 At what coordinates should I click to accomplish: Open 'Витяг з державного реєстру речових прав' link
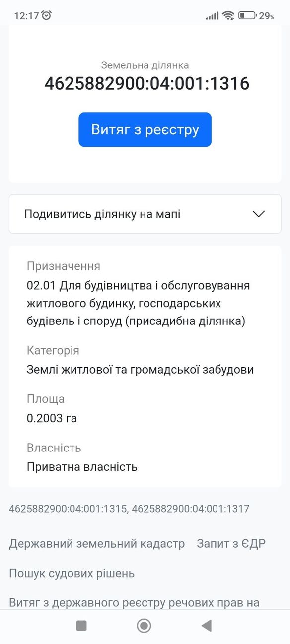134,603
